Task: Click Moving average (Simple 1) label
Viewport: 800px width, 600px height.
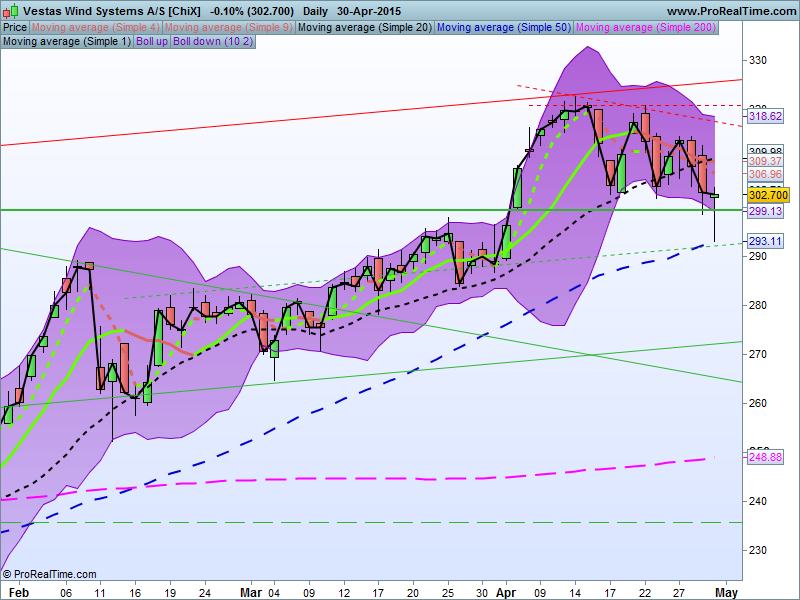Action: click(67, 41)
